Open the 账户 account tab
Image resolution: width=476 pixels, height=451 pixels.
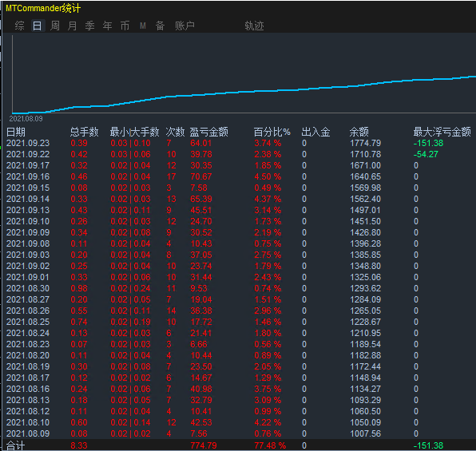pos(184,26)
